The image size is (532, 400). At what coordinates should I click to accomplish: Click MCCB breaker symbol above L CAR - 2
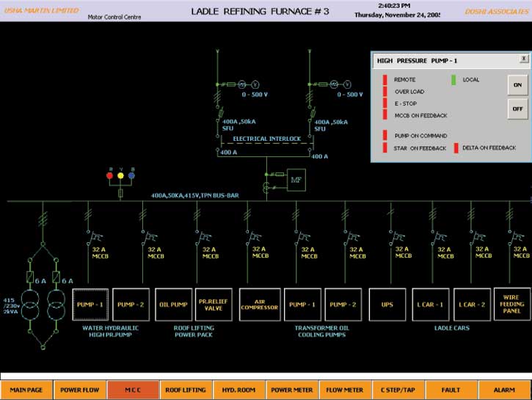tap(476, 237)
